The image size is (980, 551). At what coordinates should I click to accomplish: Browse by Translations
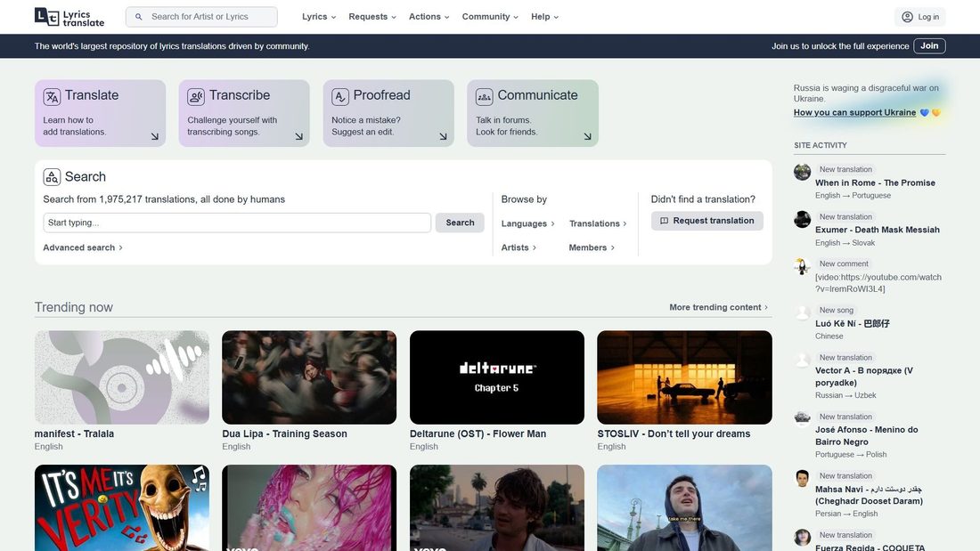click(598, 223)
